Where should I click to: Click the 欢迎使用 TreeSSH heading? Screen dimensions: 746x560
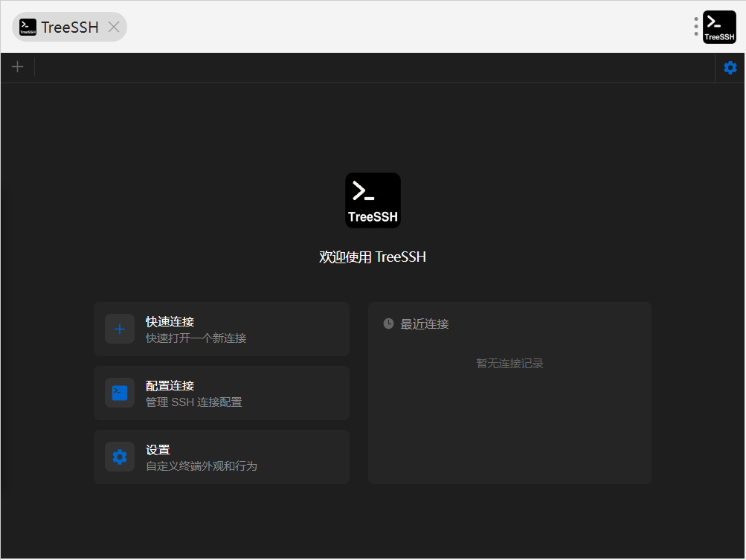coord(373,257)
